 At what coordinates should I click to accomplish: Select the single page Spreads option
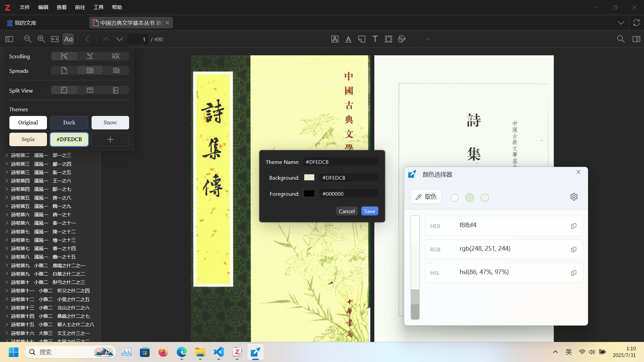click(x=64, y=70)
